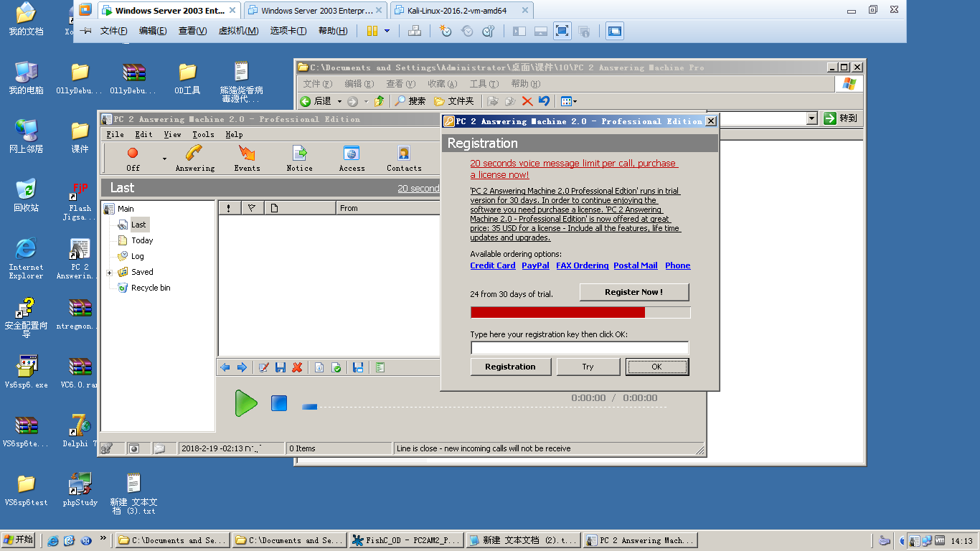The height and width of the screenshot is (551, 980).
Task: Select Recycle bin in the folder tree
Action: tap(151, 288)
